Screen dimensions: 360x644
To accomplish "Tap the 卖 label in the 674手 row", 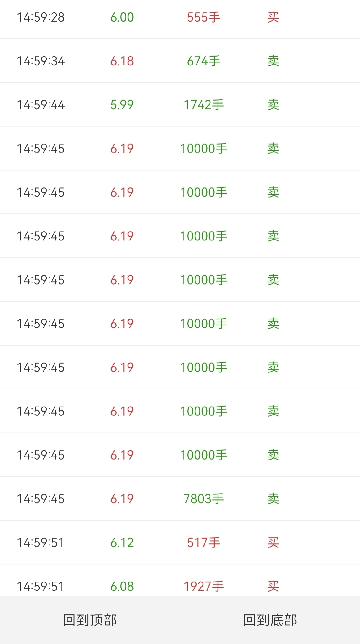I will coord(273,61).
